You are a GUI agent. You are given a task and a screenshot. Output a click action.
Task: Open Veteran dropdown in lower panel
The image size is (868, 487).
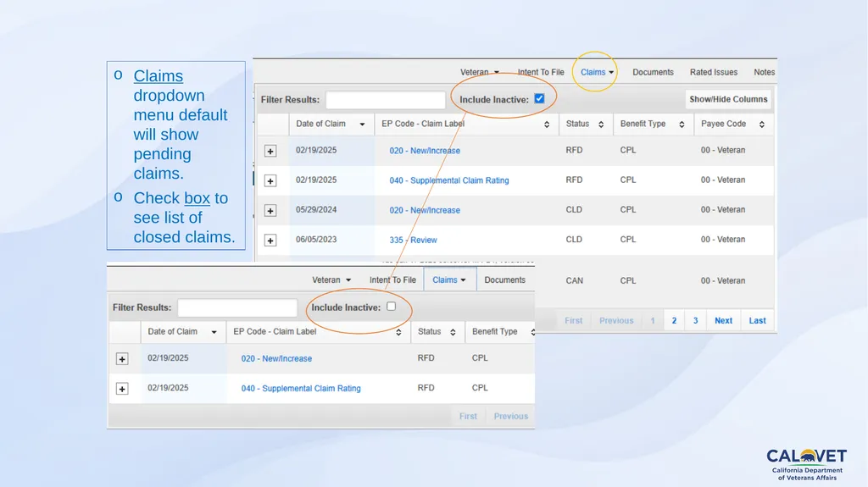[x=331, y=280]
